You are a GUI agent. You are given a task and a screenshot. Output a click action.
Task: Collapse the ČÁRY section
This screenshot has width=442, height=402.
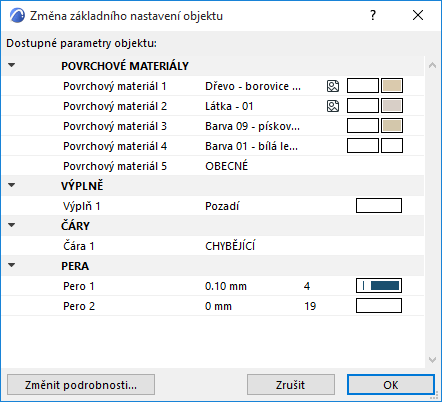[x=12, y=225]
